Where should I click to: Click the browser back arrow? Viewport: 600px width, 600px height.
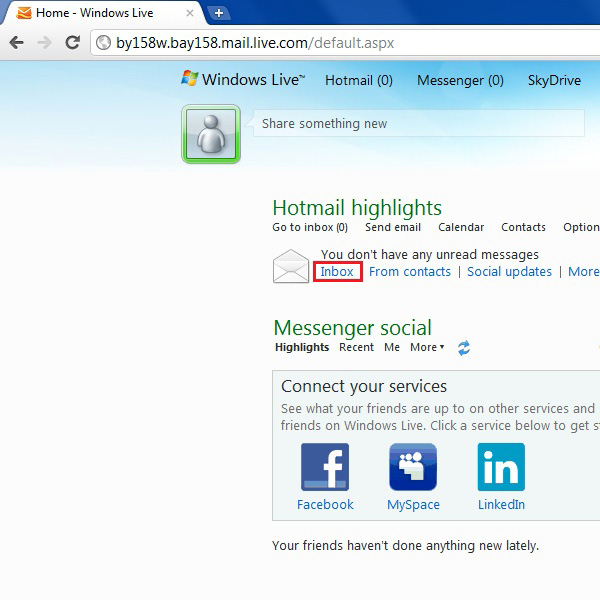[16, 42]
